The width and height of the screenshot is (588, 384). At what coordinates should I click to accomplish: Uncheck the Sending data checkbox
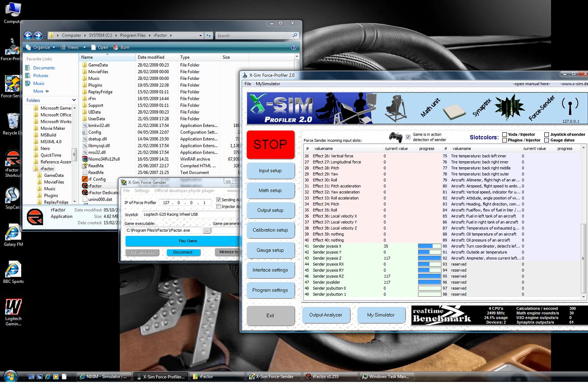(219, 200)
